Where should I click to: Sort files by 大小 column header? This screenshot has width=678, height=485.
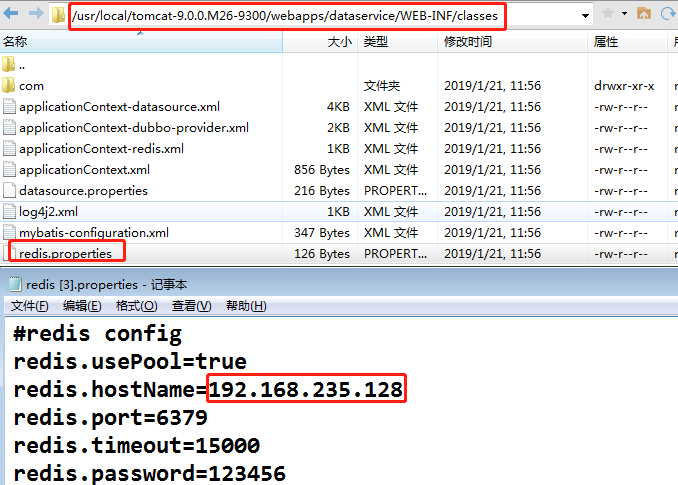point(339,43)
